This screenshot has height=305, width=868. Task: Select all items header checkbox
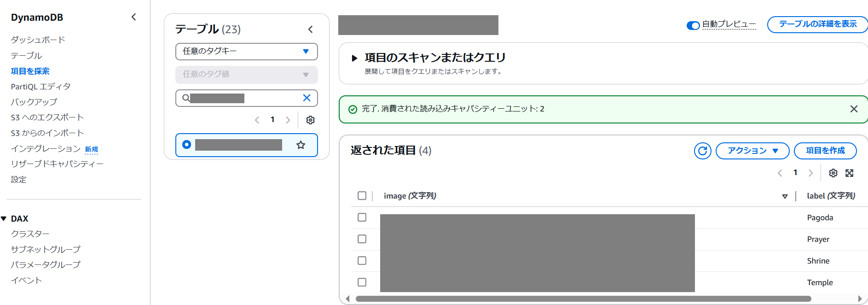[x=362, y=196]
